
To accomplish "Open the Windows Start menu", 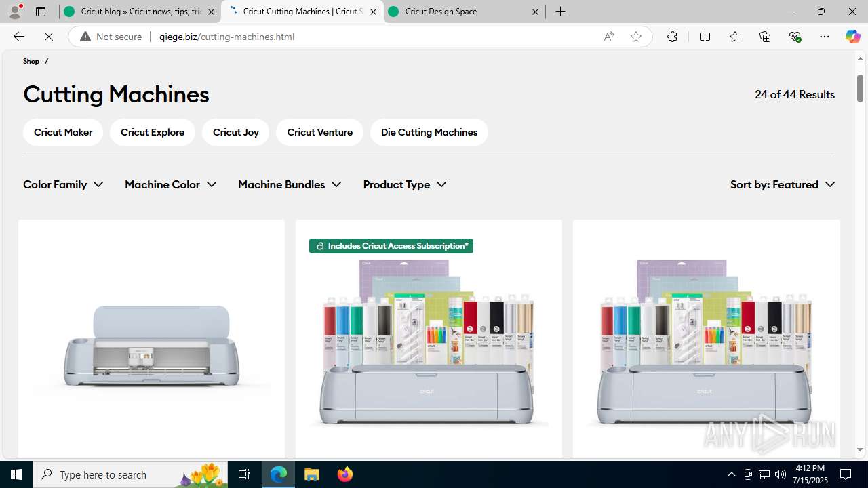I will click(x=16, y=474).
